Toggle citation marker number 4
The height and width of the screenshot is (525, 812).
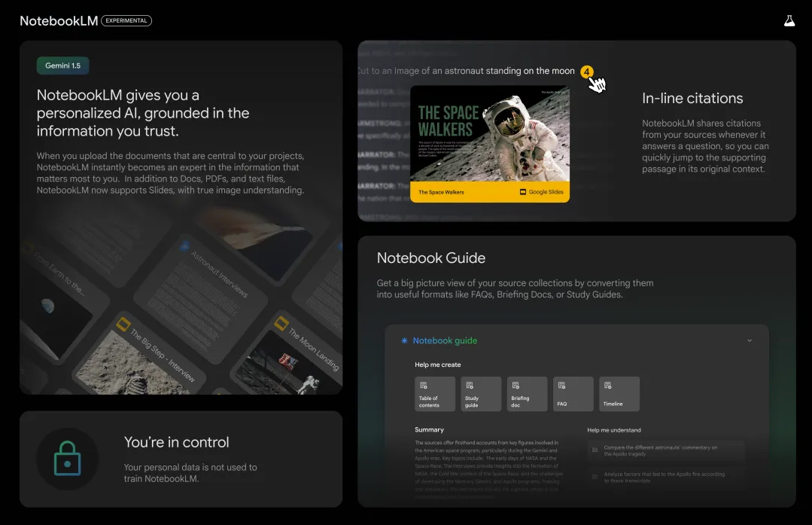click(587, 72)
